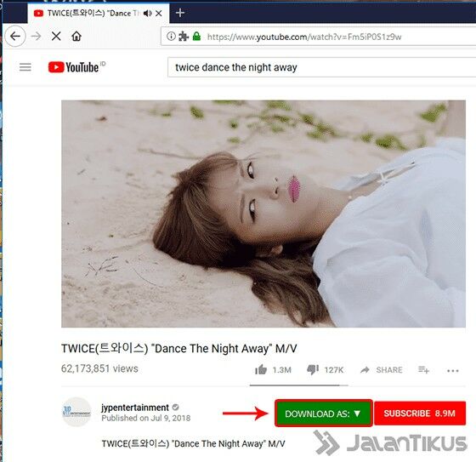476x462 pixels.
Task: Click the browser forward arrow
Action: click(x=36, y=37)
